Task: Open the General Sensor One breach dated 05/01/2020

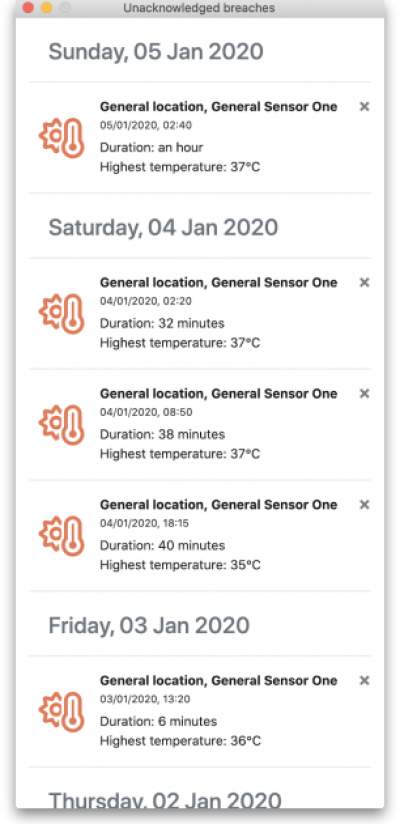Action: 219,107
